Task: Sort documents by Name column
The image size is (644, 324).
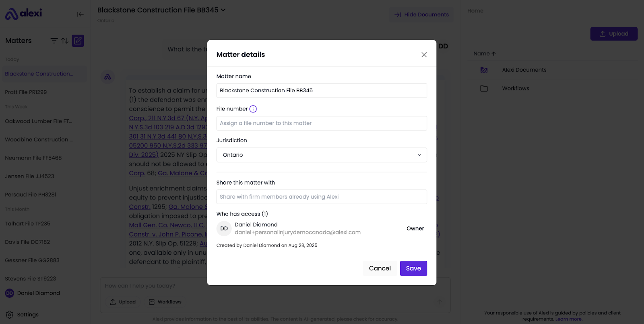Action: click(x=484, y=54)
